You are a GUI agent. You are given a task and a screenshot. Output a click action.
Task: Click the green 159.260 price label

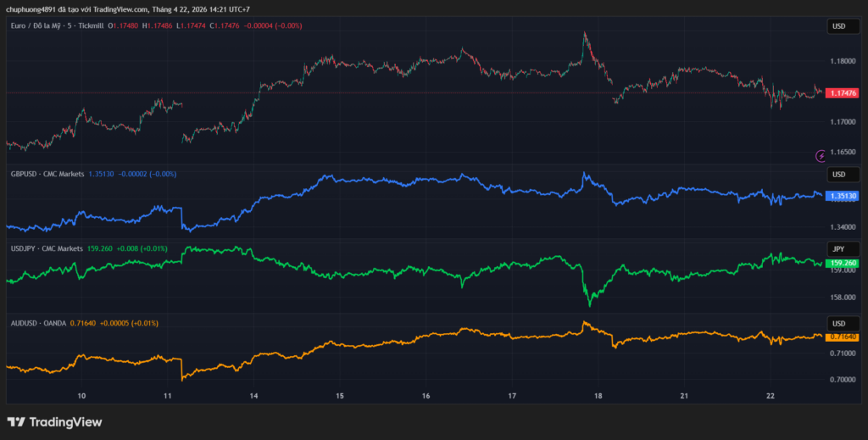(843, 263)
